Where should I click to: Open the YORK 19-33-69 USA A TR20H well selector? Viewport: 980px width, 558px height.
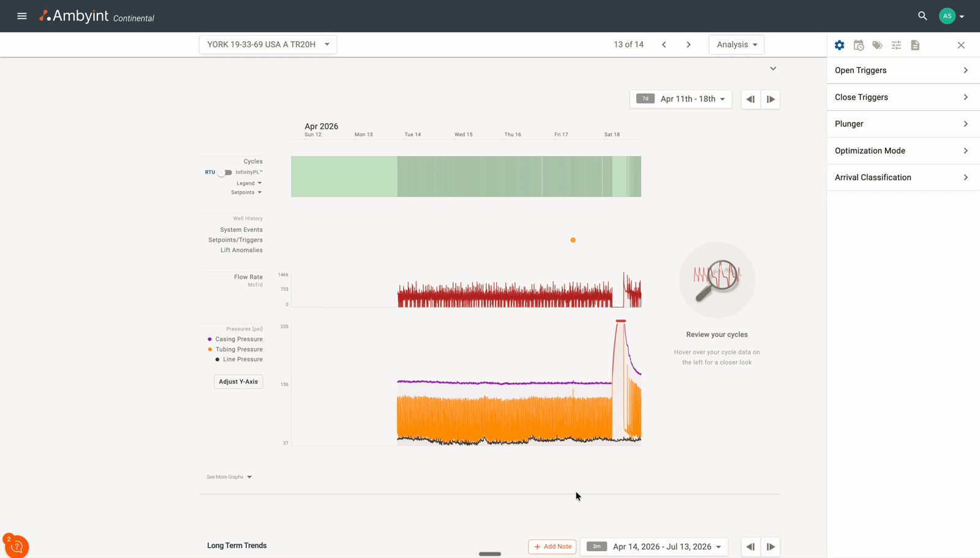coord(268,44)
